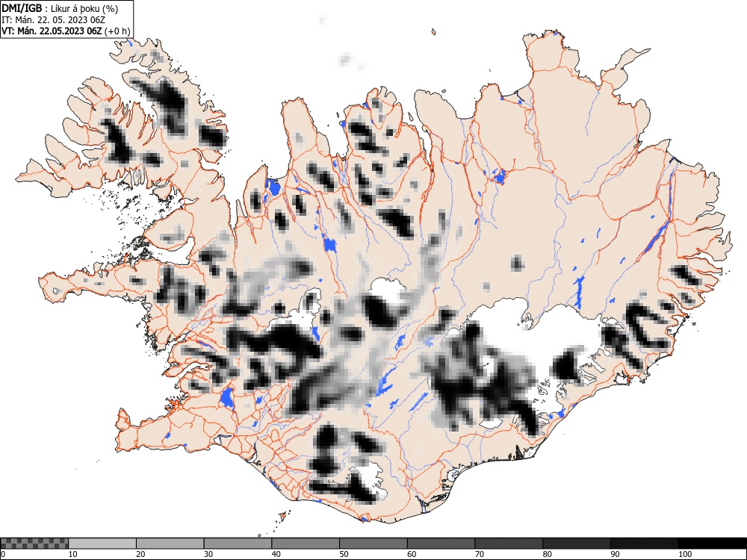Select the 90-100 percent black swatch
Viewport: 747px width, 560px height.
644,544
